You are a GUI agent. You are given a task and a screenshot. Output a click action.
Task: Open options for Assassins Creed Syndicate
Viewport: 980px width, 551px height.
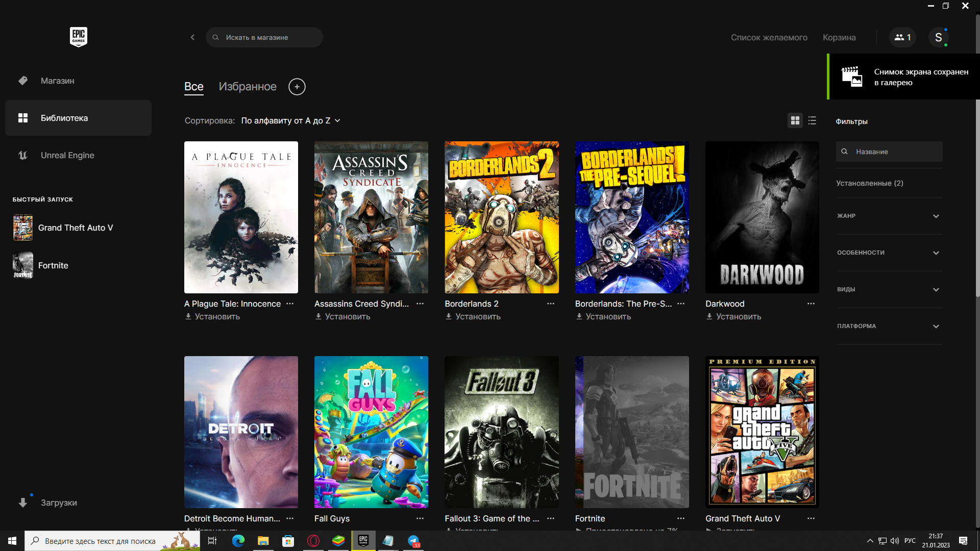click(420, 304)
